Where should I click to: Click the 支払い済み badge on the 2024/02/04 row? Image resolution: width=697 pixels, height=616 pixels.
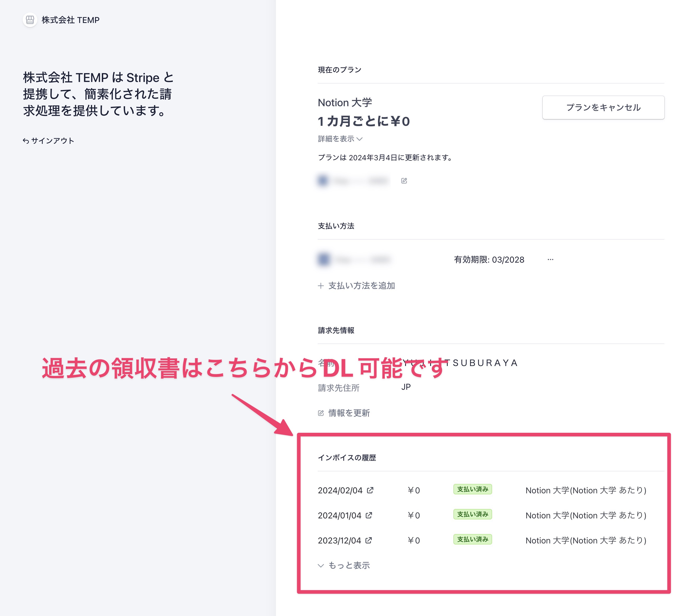[472, 489]
